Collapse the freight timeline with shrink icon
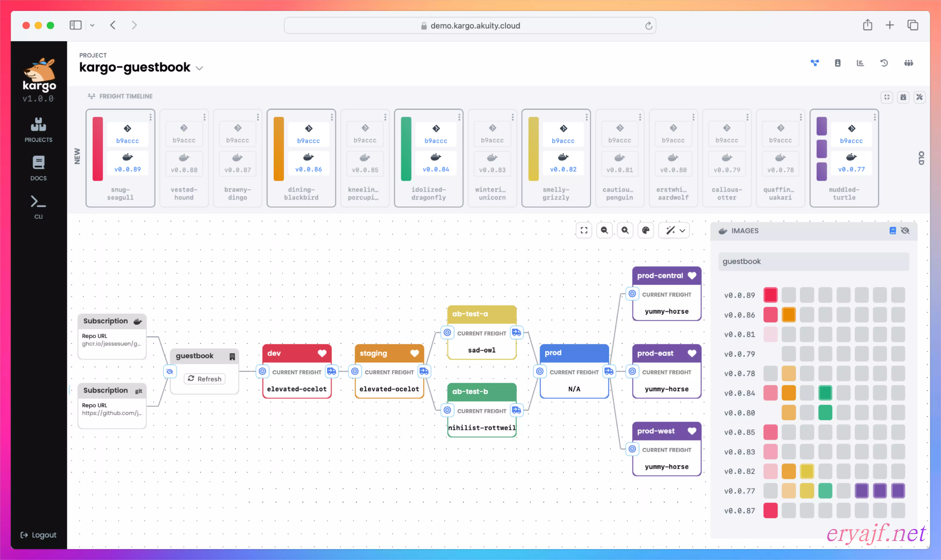The width and height of the screenshot is (941, 560). coord(887,97)
